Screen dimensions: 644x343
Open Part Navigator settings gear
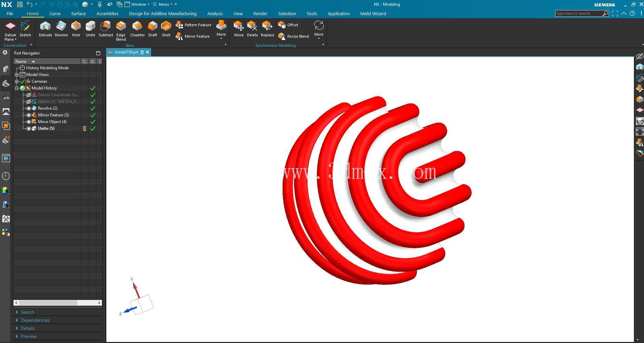pyautogui.click(x=5, y=52)
